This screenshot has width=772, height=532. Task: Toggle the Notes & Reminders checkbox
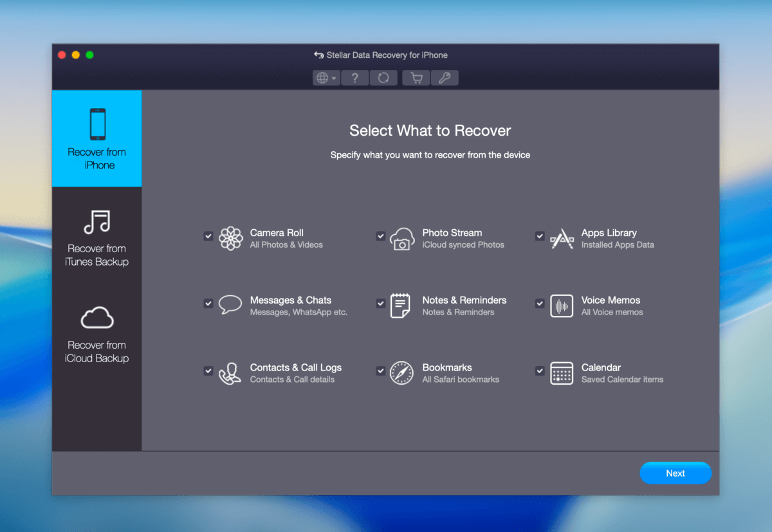click(381, 303)
